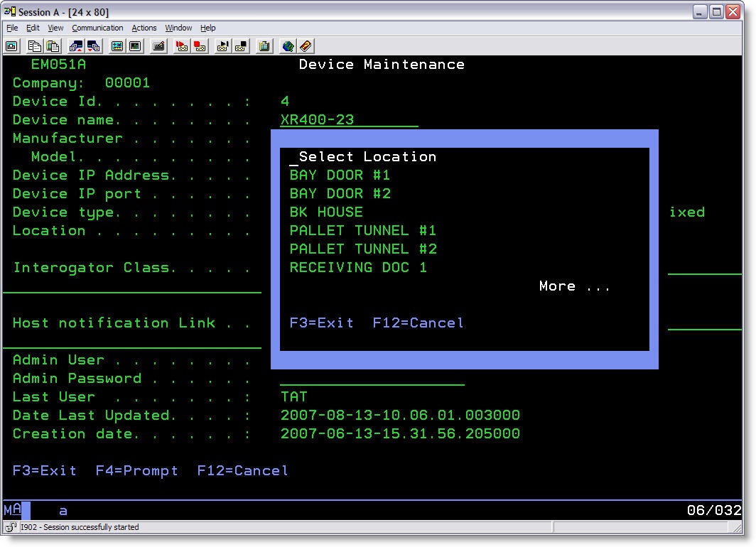Quit macro playback with the toolbar icon
Image resolution: width=756 pixels, height=547 pixels.
(x=241, y=46)
